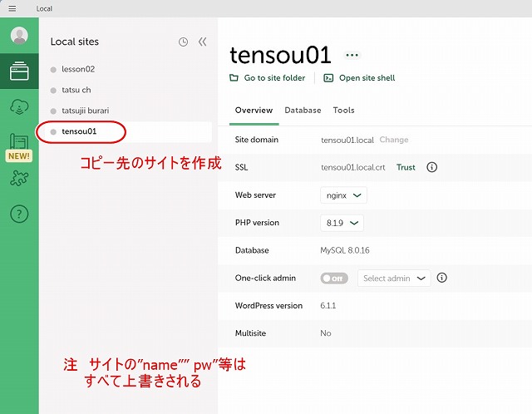Click Go to site folder
The image size is (532, 414).
pyautogui.click(x=268, y=78)
